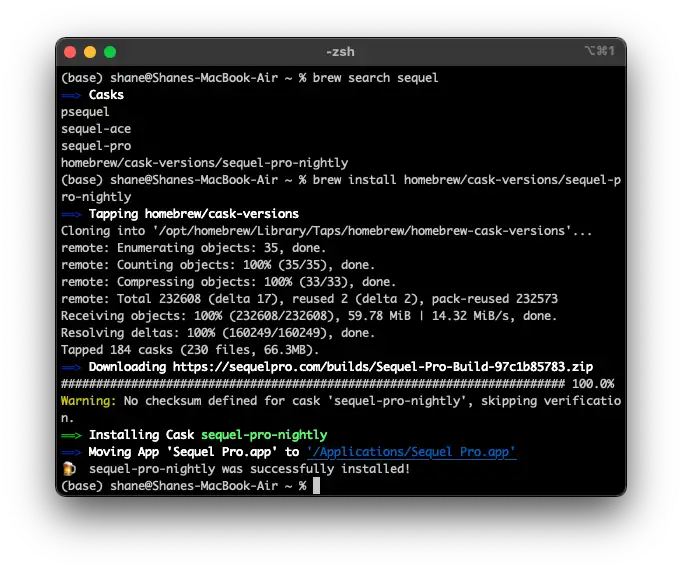Click 'brew install' in the install command

point(354,180)
